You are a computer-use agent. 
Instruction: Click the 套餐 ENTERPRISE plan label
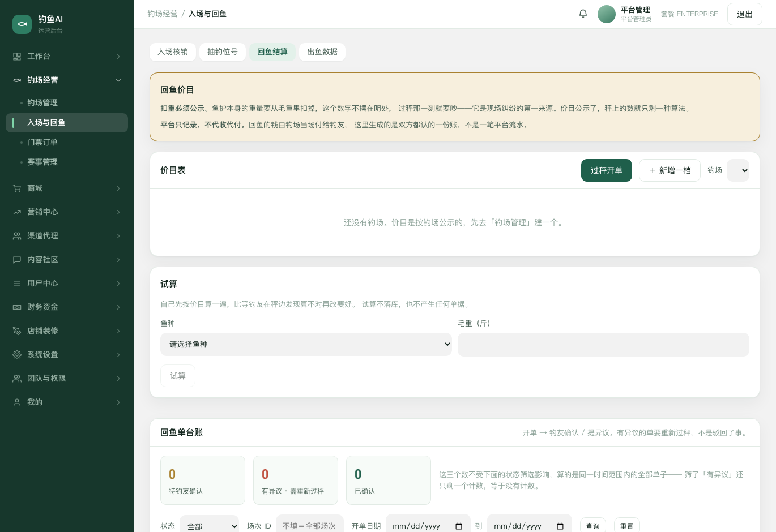click(689, 14)
